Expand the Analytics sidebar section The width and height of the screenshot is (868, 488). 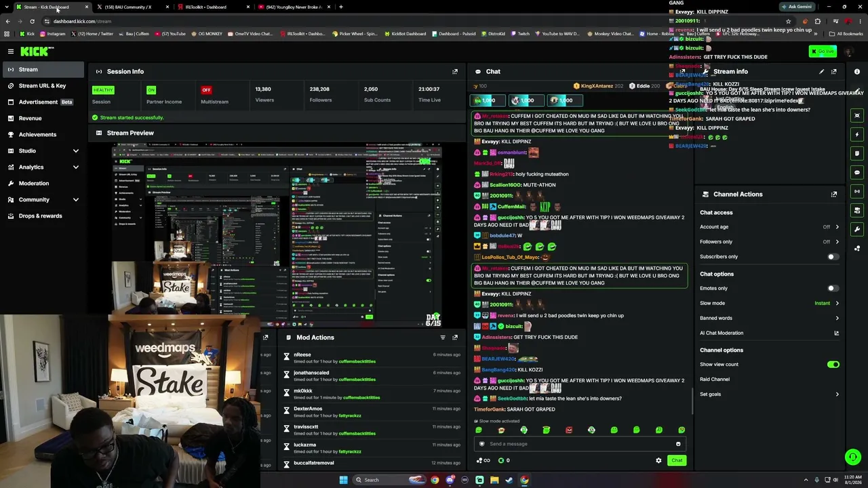[x=75, y=167]
